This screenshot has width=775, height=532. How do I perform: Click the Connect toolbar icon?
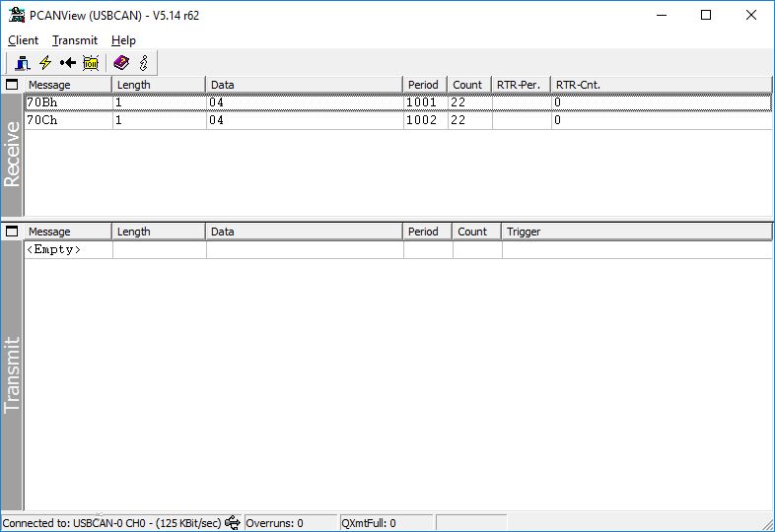pyautogui.click(x=23, y=63)
